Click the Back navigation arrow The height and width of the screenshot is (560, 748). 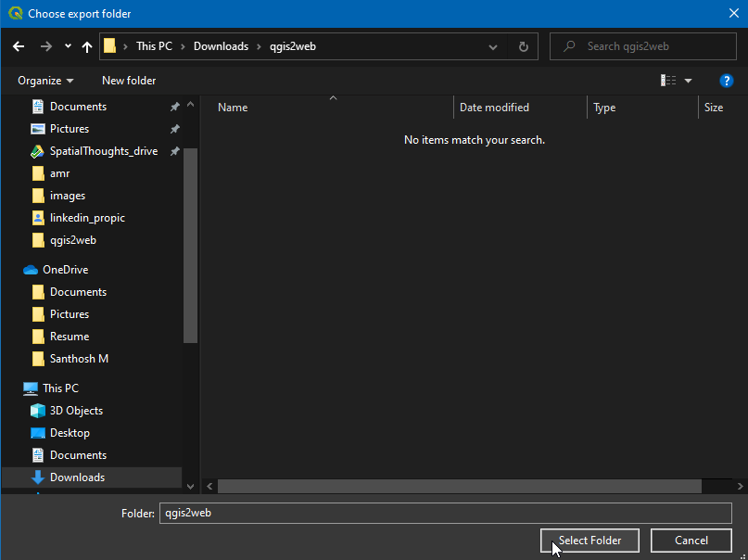[x=19, y=46]
